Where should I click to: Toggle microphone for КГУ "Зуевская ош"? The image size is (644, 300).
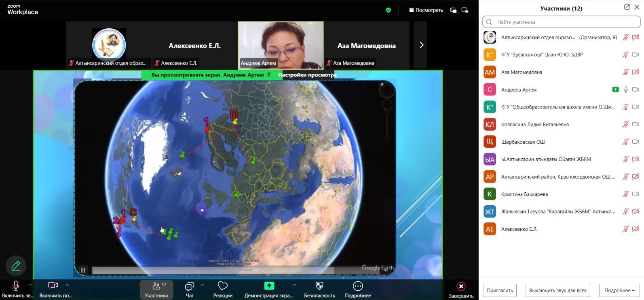pyautogui.click(x=625, y=55)
